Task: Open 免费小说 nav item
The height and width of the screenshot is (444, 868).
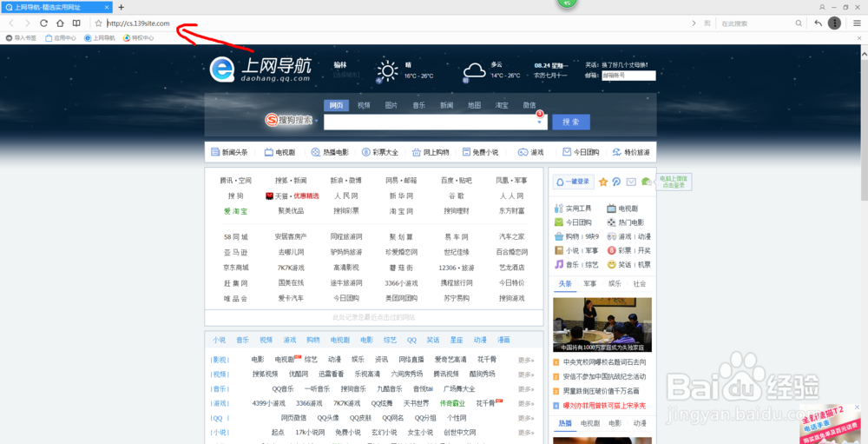Action: click(481, 152)
